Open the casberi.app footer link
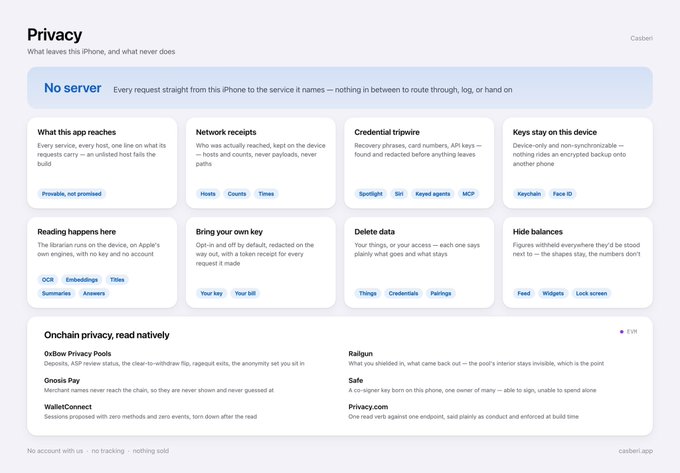This screenshot has width=680, height=473. (x=635, y=451)
